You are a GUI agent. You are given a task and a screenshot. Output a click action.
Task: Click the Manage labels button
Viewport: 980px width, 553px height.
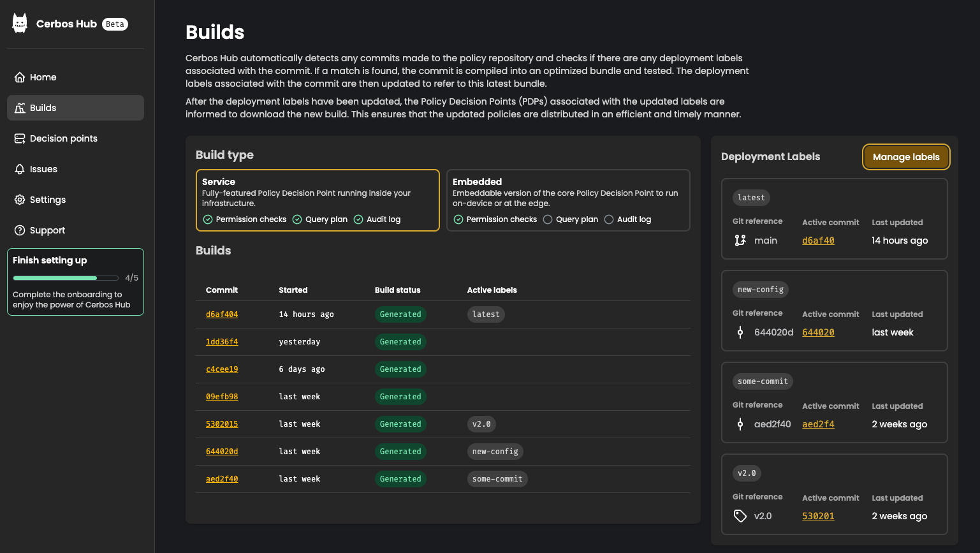coord(906,157)
